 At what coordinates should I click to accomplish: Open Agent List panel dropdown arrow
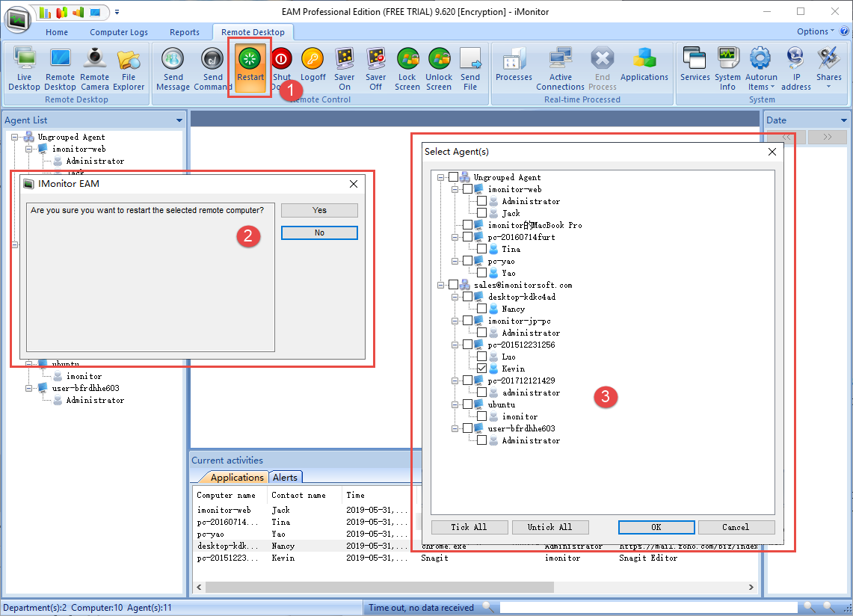179,120
